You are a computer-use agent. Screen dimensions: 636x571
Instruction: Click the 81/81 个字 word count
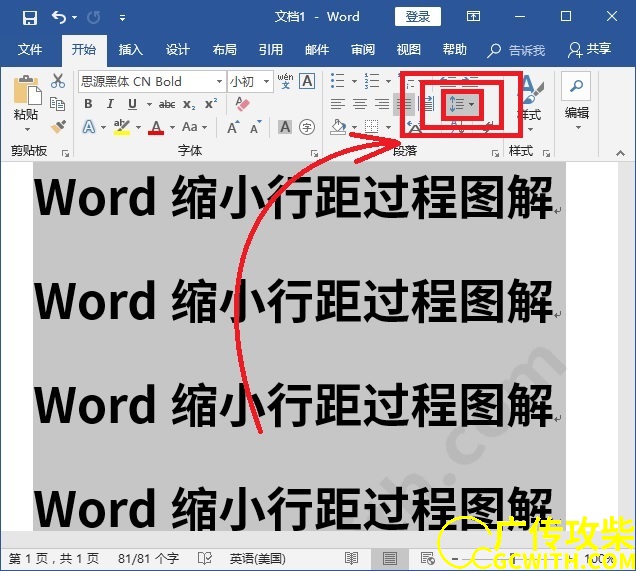point(148,559)
